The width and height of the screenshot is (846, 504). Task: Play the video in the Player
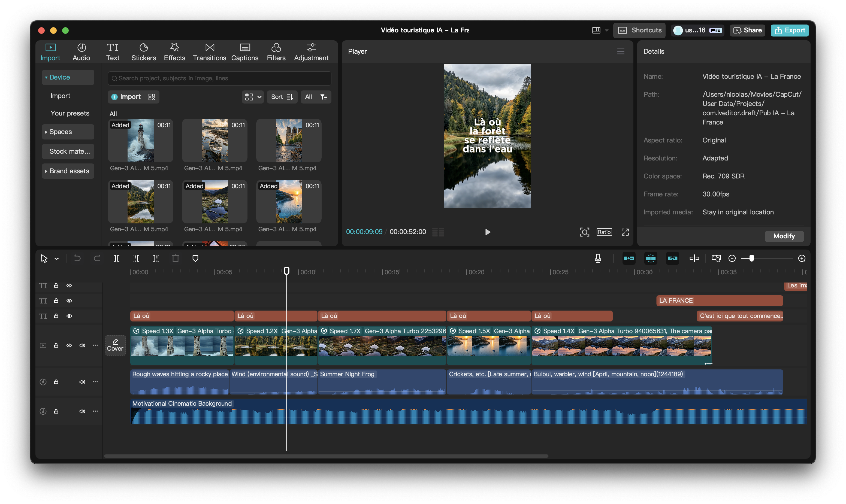pos(488,232)
